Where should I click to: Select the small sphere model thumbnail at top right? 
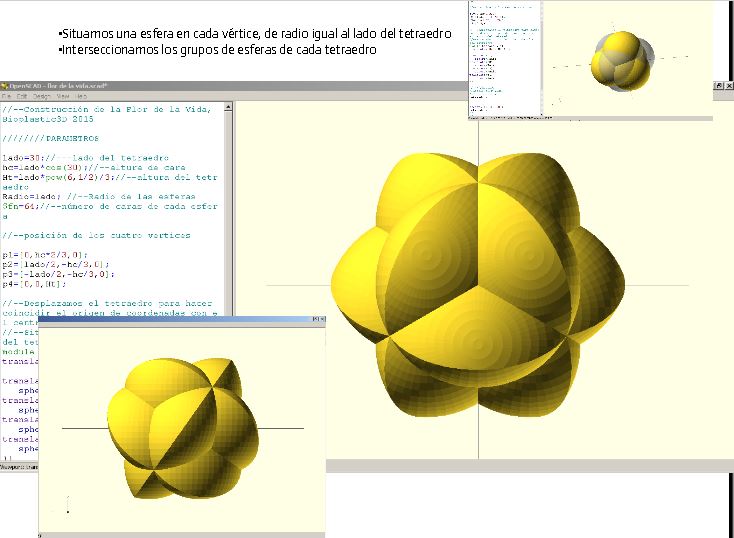coord(622,61)
